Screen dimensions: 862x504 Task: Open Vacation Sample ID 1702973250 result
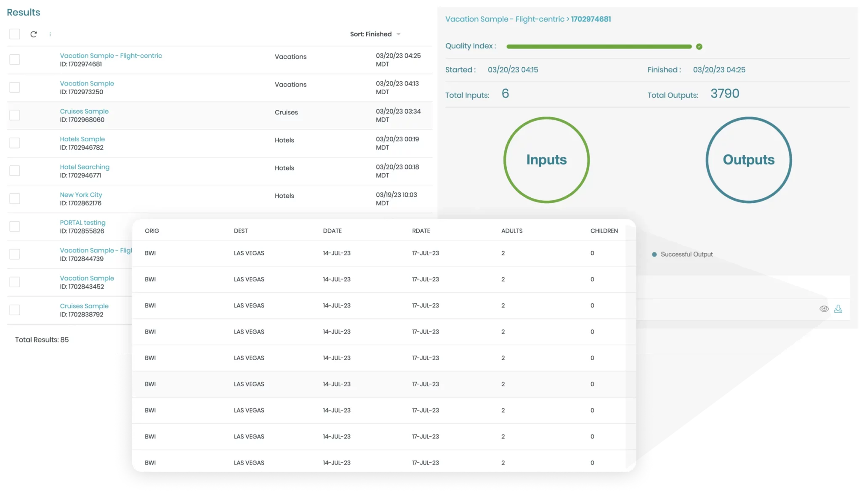(87, 83)
